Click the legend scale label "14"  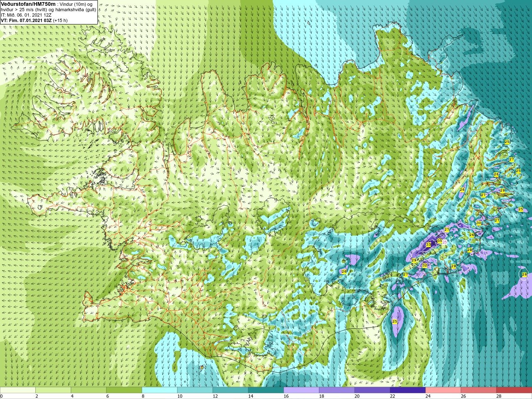point(251,396)
